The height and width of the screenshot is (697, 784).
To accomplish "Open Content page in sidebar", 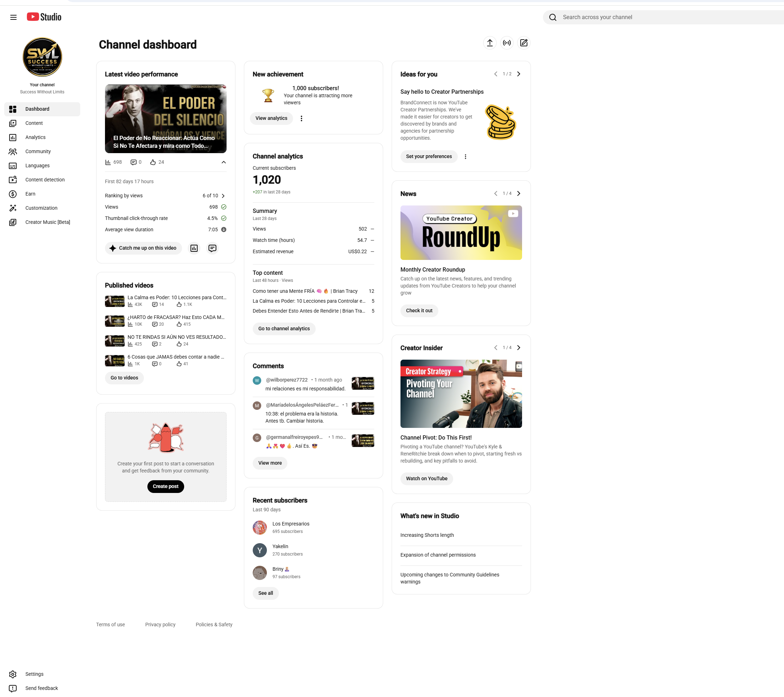I will [42, 123].
